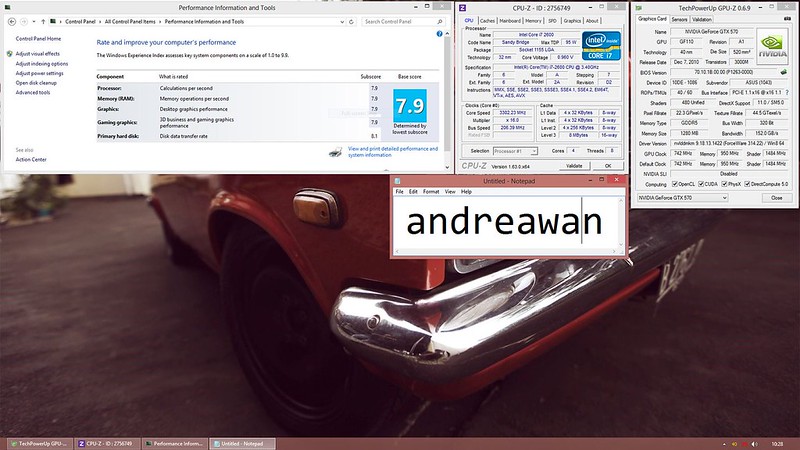Screen dimensions: 800x450
Task: Click the GPU-Z BIOS save icon
Action: pyautogui.click(x=784, y=72)
